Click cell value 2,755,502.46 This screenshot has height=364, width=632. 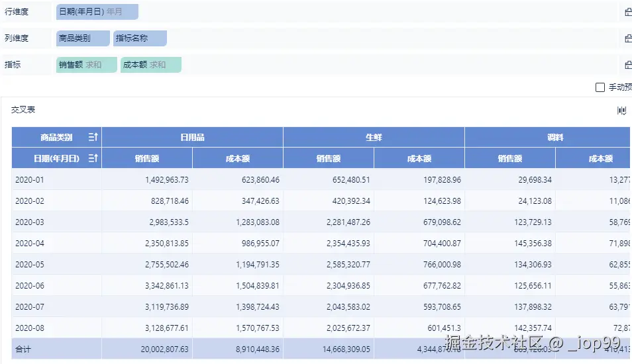pyautogui.click(x=167, y=265)
